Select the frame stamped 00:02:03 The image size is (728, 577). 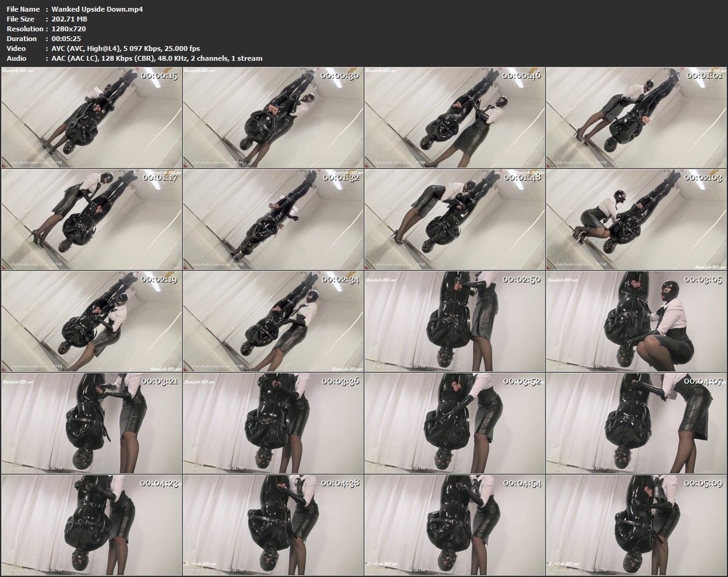pyautogui.click(x=636, y=219)
